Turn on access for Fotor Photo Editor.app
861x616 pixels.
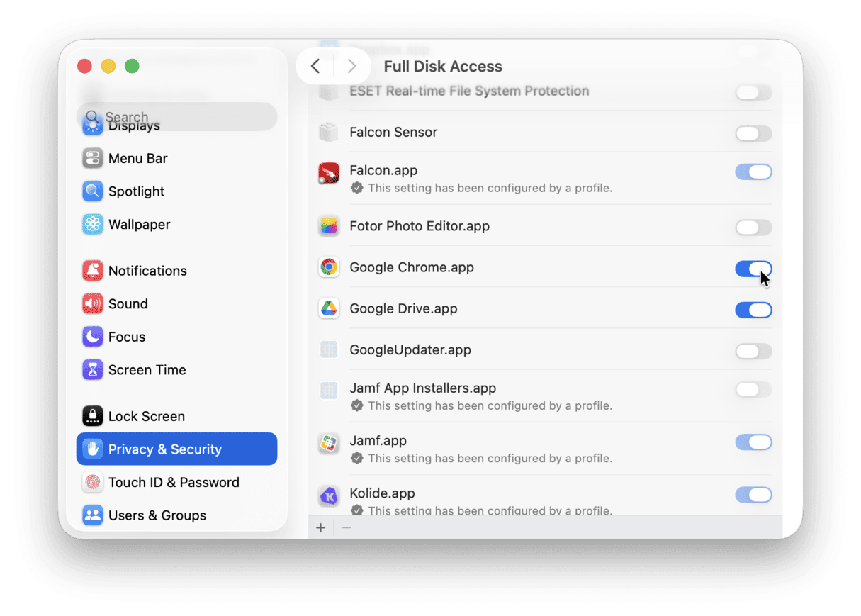pos(753,228)
